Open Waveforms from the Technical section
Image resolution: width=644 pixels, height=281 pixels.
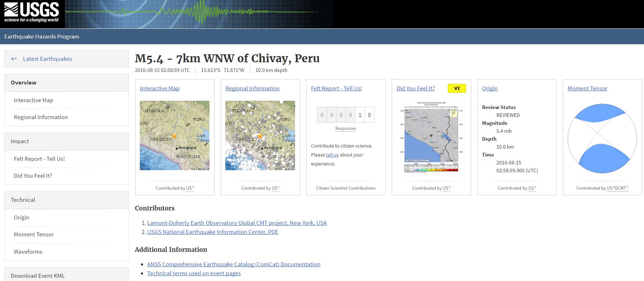28,252
